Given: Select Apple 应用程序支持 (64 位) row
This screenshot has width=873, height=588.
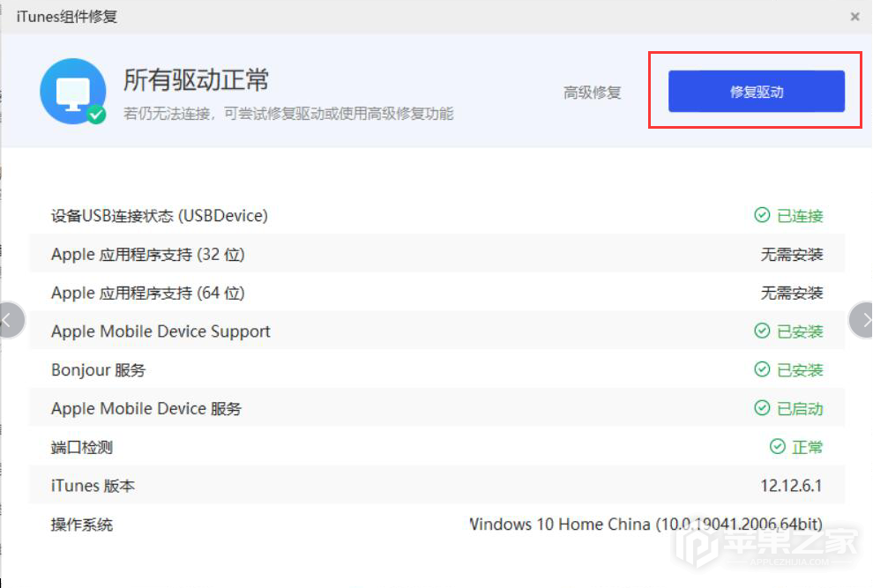Looking at the screenshot, I should (x=437, y=293).
